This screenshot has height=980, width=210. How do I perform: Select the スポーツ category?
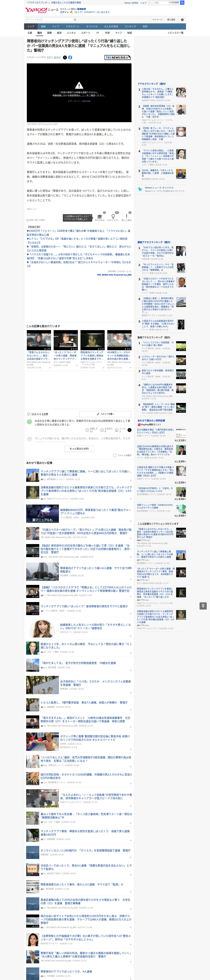click(86, 33)
